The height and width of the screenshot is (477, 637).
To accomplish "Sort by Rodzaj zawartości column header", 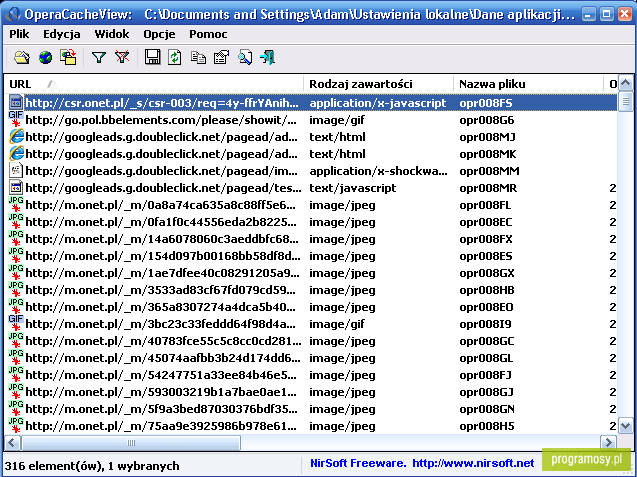I will click(x=378, y=84).
